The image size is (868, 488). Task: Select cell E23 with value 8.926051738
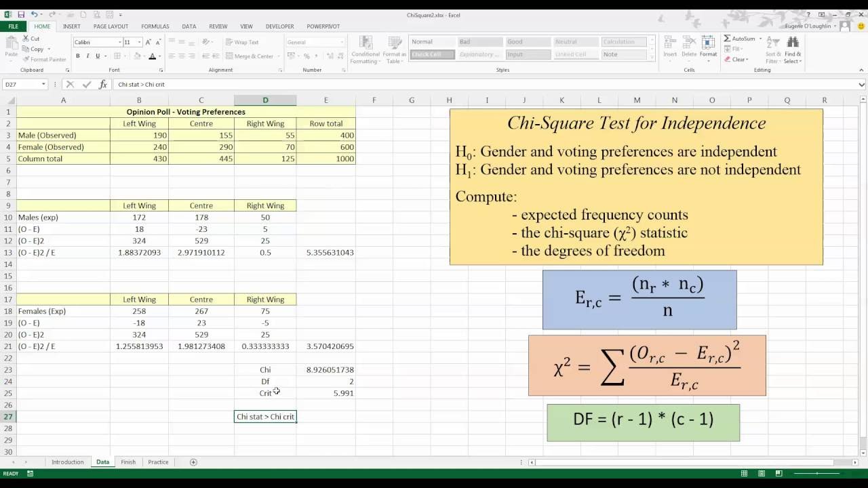(326, 370)
